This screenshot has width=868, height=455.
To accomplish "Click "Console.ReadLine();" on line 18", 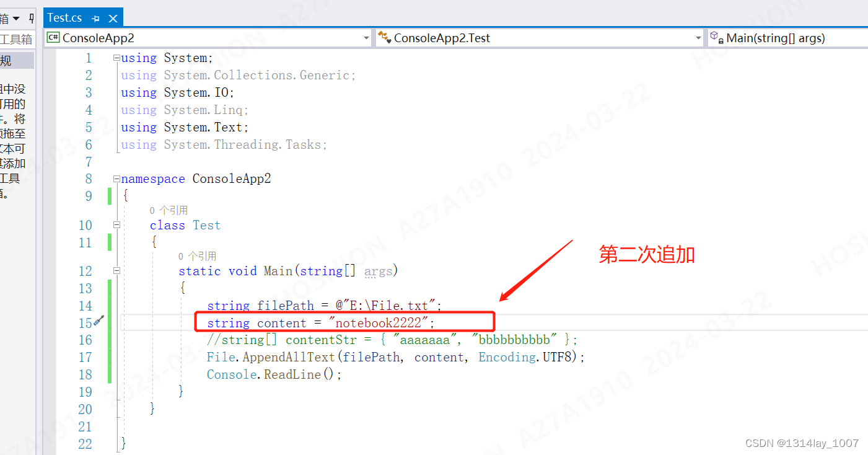I will point(274,375).
